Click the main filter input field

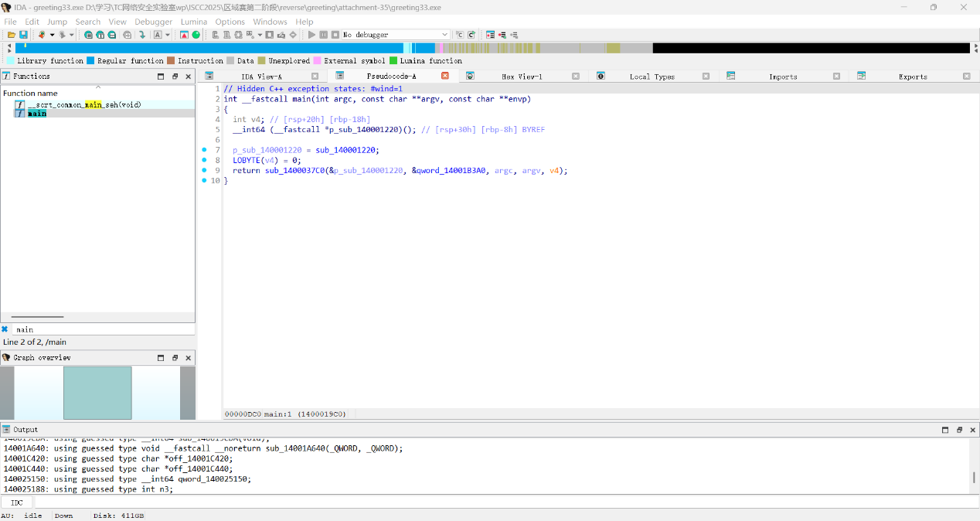coord(104,329)
